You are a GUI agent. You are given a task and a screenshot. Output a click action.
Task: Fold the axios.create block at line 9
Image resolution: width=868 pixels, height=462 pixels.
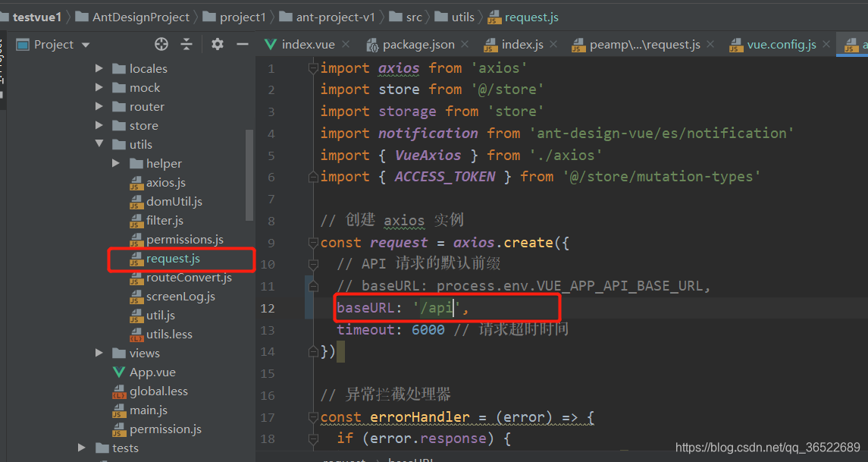(x=313, y=243)
